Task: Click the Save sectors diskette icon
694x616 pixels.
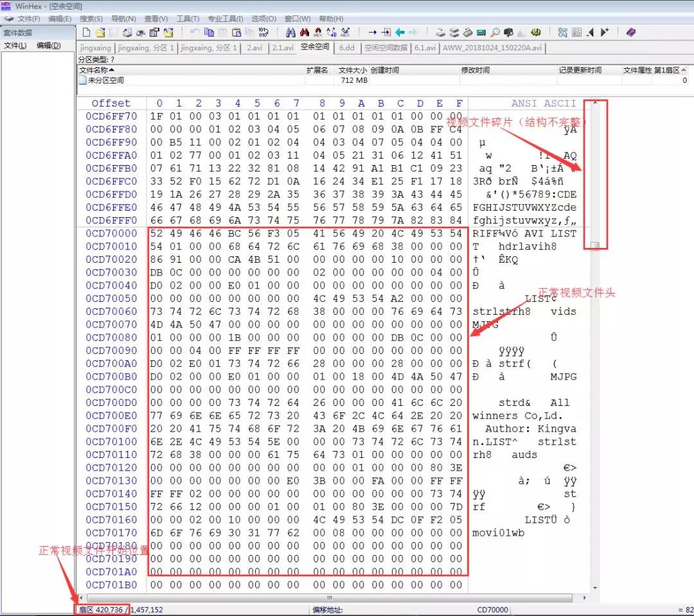Action: point(114,32)
